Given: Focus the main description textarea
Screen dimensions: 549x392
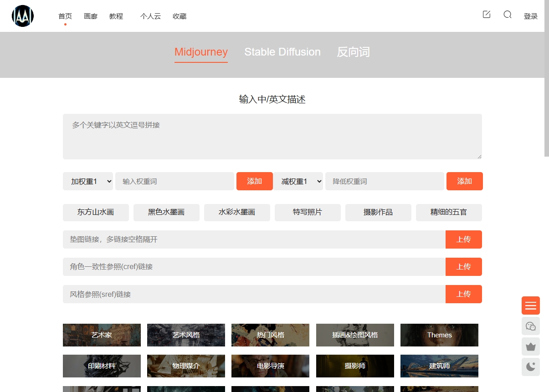Looking at the screenshot, I should tap(272, 137).
